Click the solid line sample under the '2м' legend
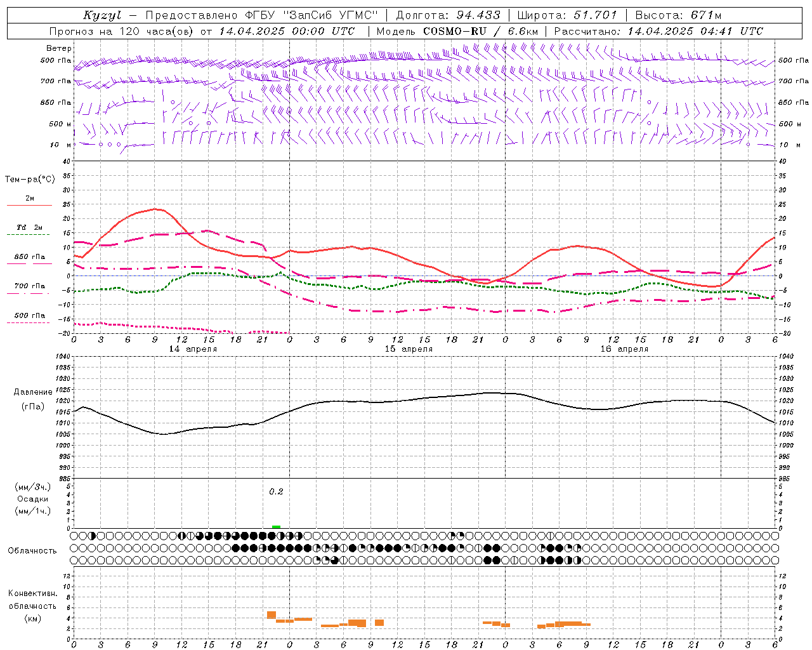The width and height of the screenshot is (812, 650). 29,206
